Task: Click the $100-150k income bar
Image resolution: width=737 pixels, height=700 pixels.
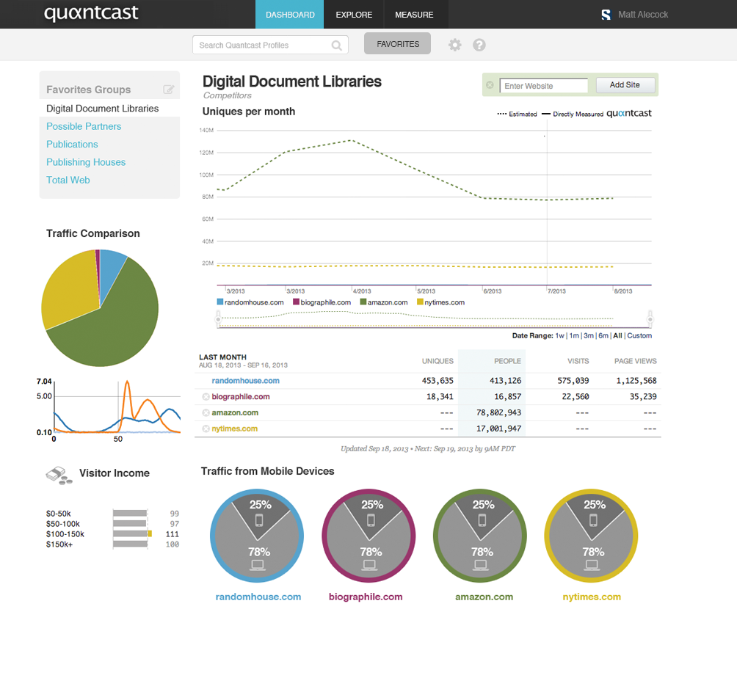Action: (132, 534)
